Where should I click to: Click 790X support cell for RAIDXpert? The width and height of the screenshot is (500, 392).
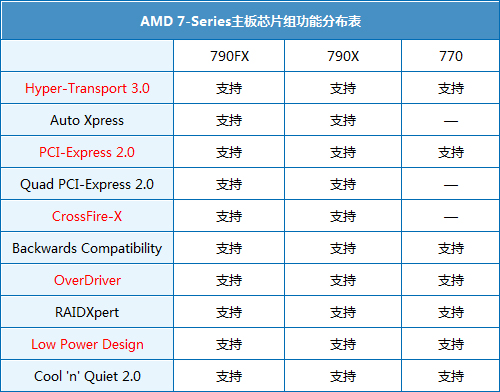343,312
